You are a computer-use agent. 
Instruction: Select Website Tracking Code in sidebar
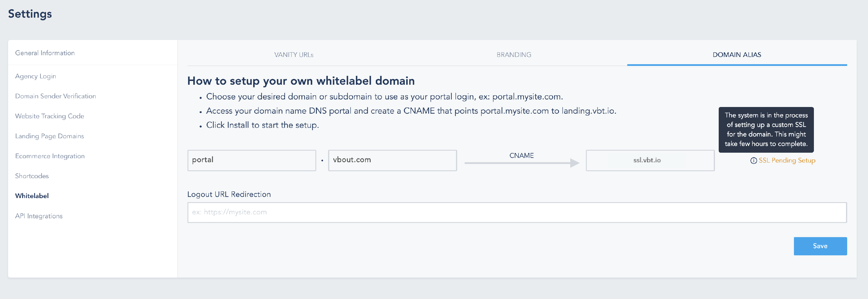coord(49,116)
